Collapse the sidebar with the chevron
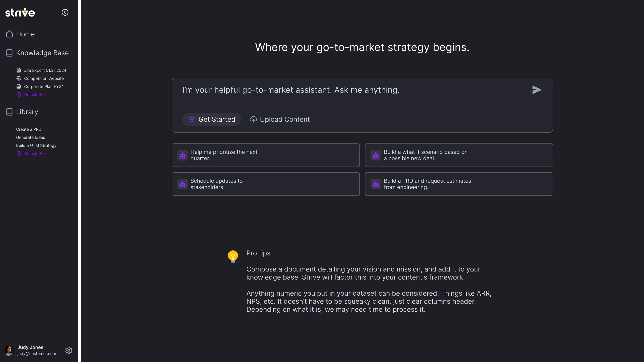The image size is (644, 362). 65,12
